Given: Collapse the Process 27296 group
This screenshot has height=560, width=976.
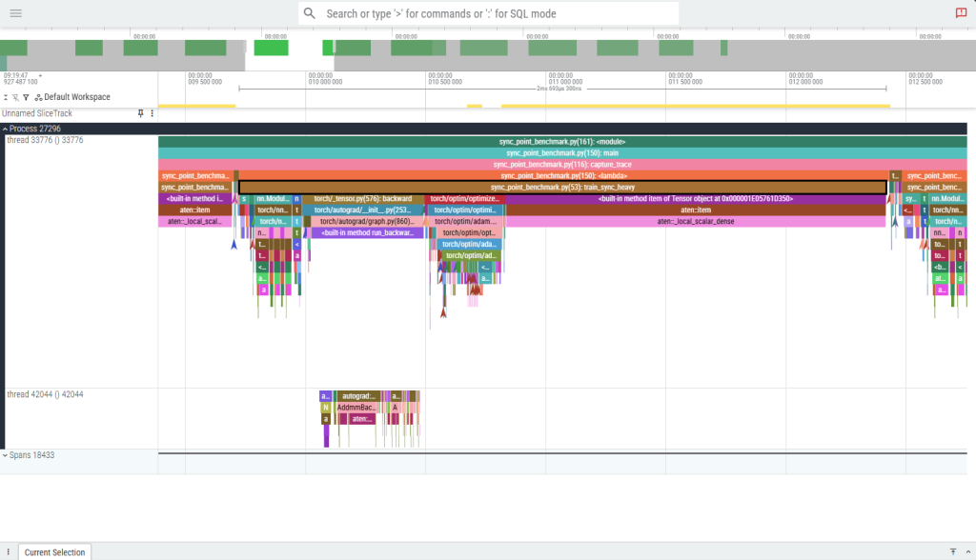Looking at the screenshot, I should pos(5,129).
